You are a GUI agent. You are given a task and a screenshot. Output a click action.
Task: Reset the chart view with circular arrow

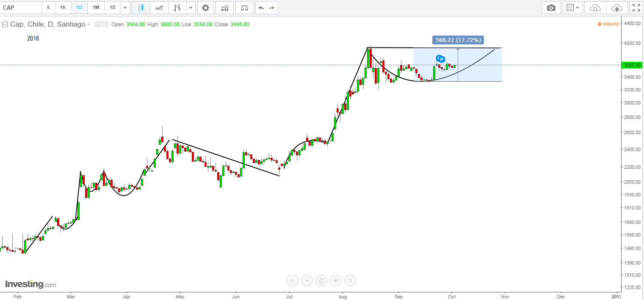pos(321,280)
